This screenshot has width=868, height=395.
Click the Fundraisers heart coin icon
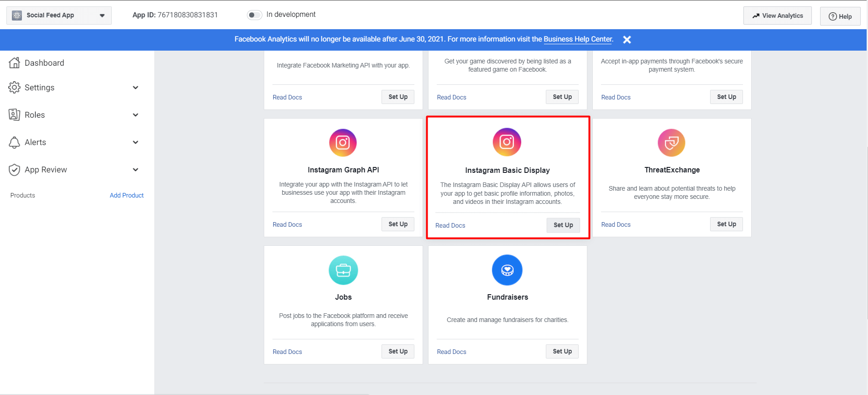coord(507,270)
